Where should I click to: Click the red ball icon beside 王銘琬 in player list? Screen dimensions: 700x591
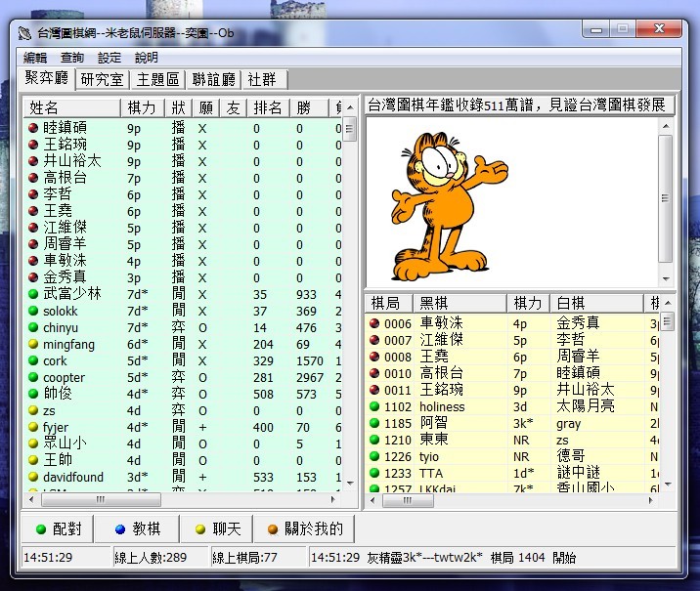pyautogui.click(x=33, y=145)
